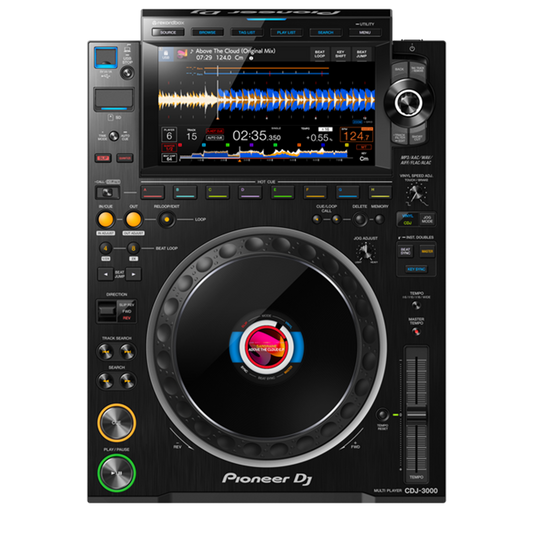Click the JOG ADJUST knob

366,252
